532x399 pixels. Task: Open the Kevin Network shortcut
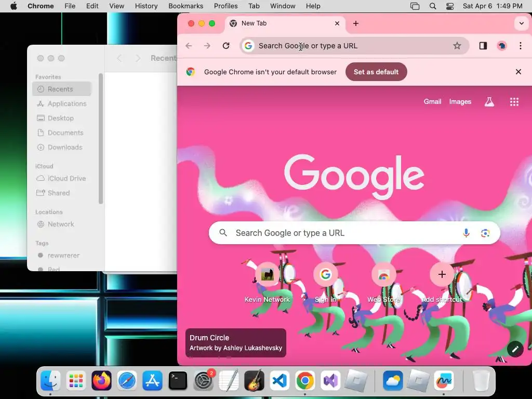pyautogui.click(x=267, y=283)
